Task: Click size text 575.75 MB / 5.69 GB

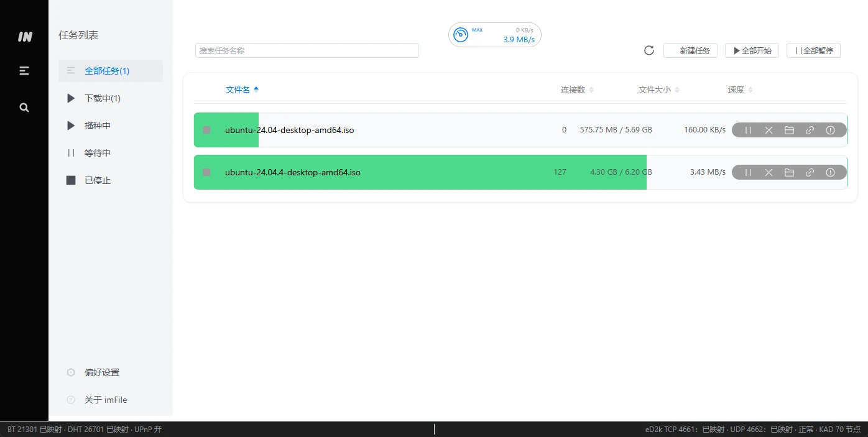Action: tap(616, 130)
